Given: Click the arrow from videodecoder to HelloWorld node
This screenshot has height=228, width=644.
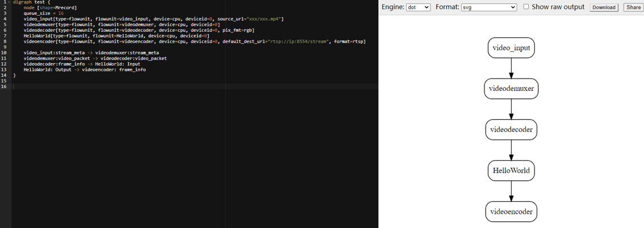Looking at the screenshot, I should click(x=511, y=150).
